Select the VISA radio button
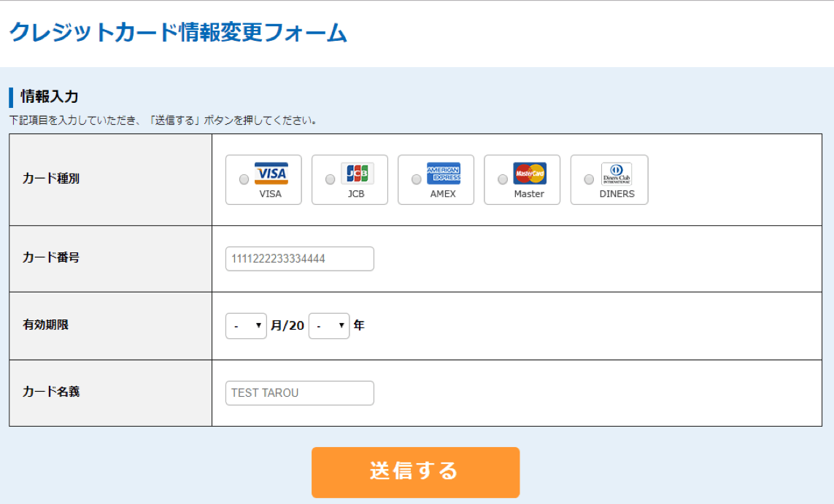 (x=244, y=179)
